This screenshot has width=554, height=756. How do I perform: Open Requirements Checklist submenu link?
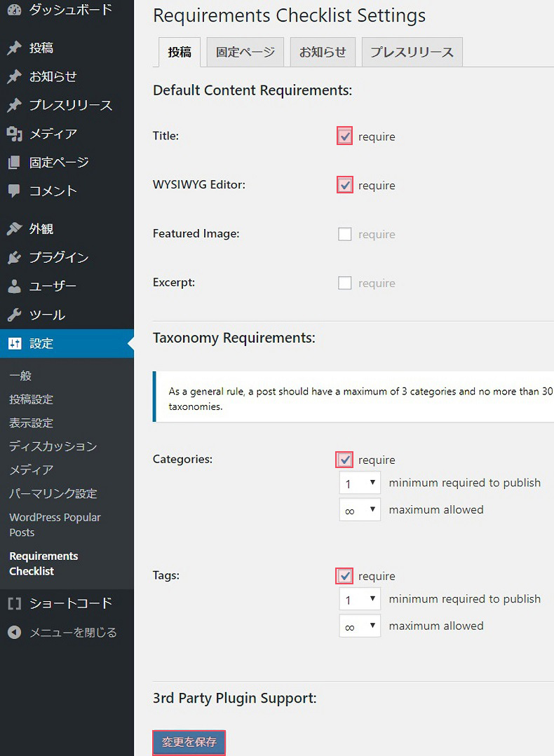tap(43, 563)
